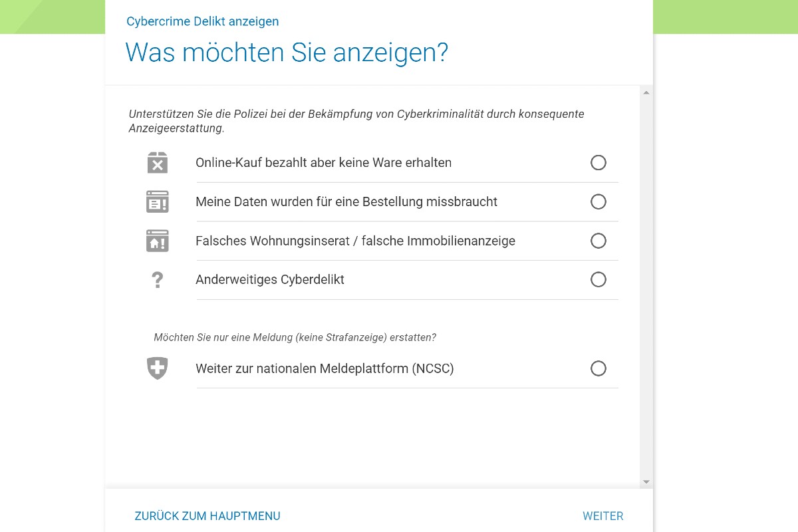This screenshot has width=798, height=532.
Task: Enable the Weiter zur nationalen Meldeplattform option
Action: 598,368
